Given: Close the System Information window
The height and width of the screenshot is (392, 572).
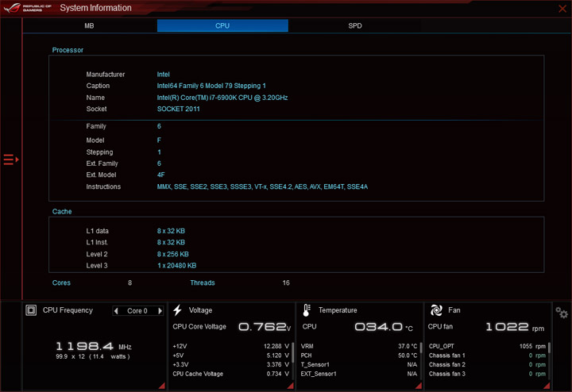Looking at the screenshot, I should (562, 8).
